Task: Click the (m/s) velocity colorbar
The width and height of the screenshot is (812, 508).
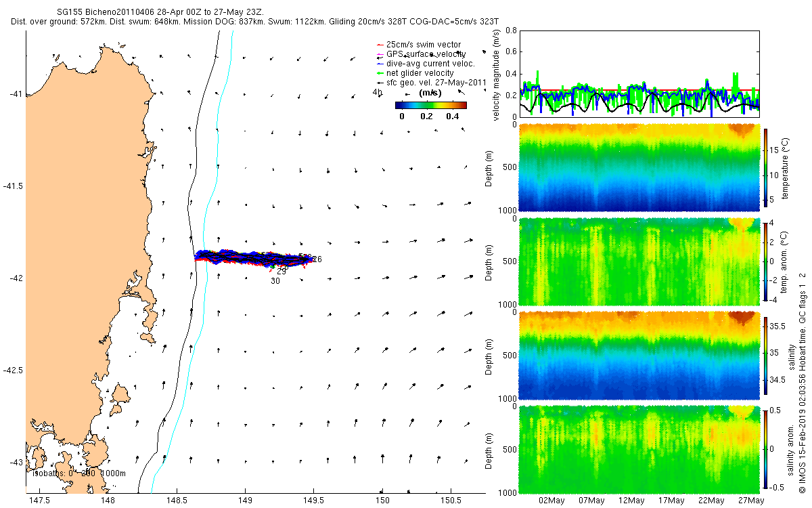Action: click(x=431, y=105)
